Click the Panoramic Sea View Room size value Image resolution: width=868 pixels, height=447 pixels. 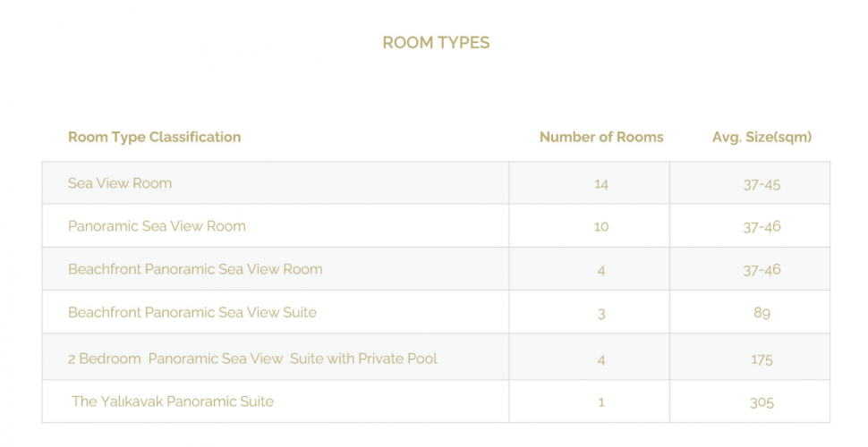[762, 227]
